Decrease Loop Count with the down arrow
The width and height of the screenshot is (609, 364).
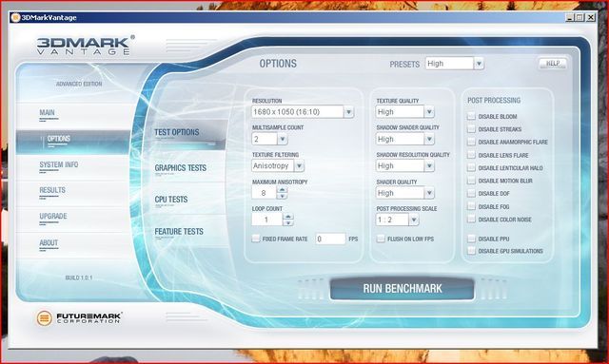pyautogui.click(x=288, y=222)
